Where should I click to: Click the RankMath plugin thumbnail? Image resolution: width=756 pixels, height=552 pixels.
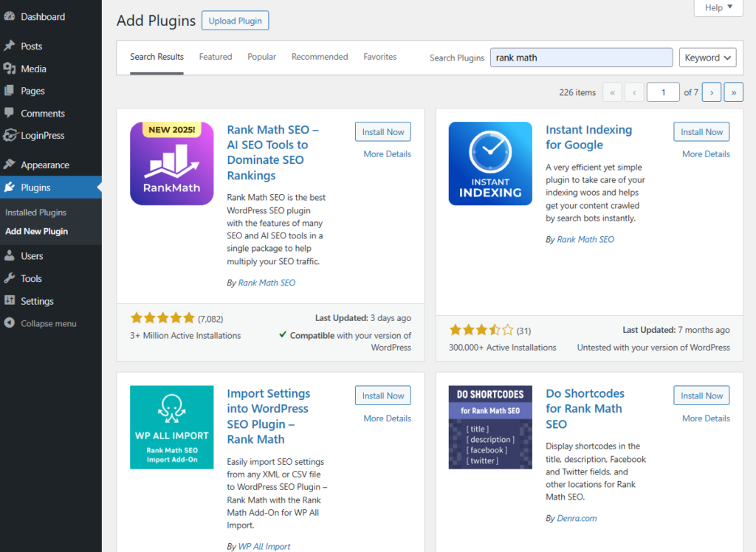pos(171,163)
